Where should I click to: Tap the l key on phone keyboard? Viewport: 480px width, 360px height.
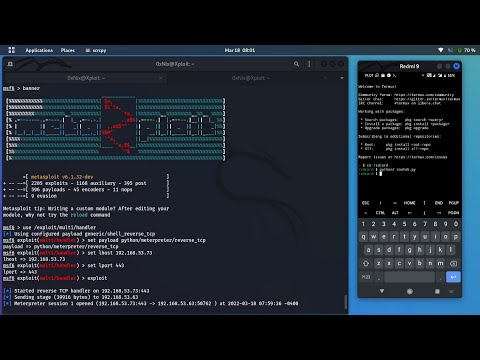point(451,250)
